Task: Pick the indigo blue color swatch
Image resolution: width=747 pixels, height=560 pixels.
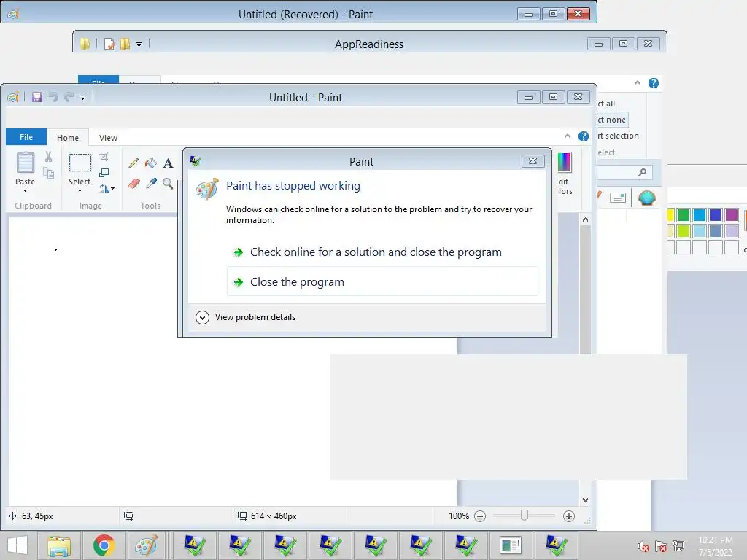Action: (715, 215)
